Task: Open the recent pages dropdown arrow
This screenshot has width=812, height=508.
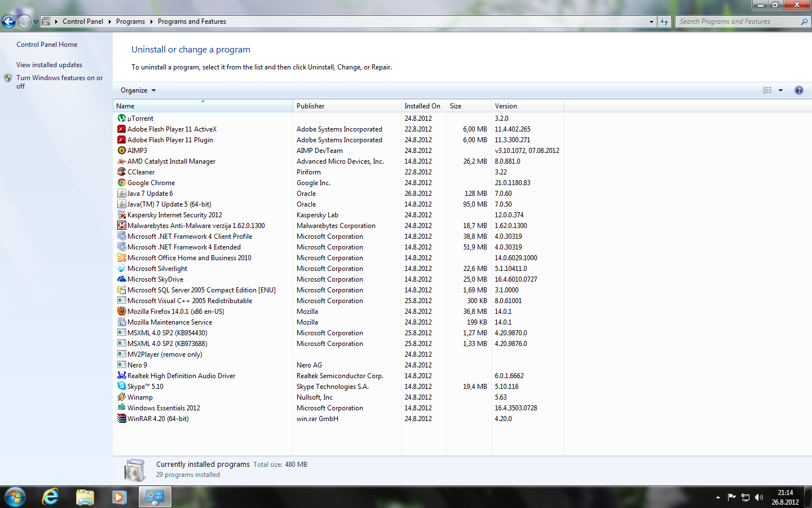Action: click(x=36, y=22)
